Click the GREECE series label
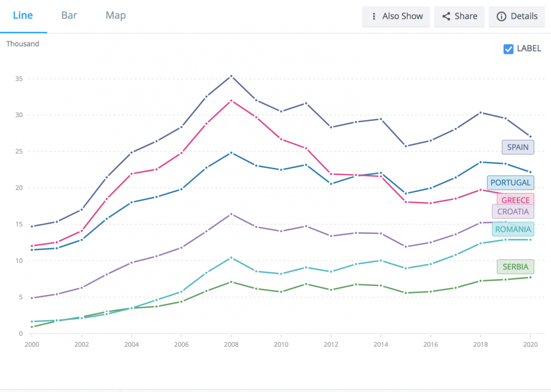Viewport: 551px width, 392px height. click(515, 200)
